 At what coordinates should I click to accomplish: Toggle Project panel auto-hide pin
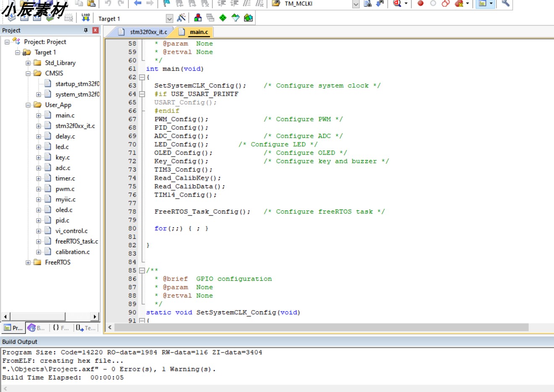[86, 30]
